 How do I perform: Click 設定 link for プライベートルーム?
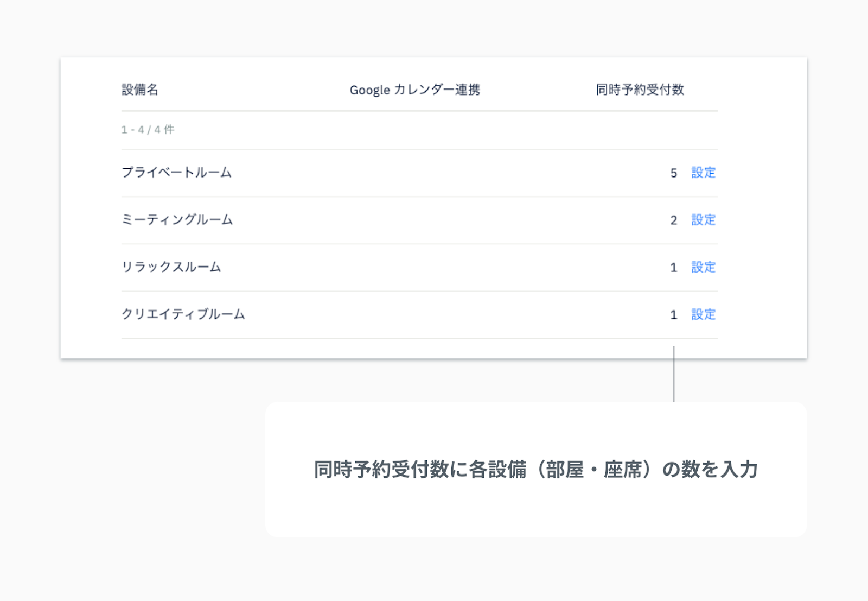[703, 173]
